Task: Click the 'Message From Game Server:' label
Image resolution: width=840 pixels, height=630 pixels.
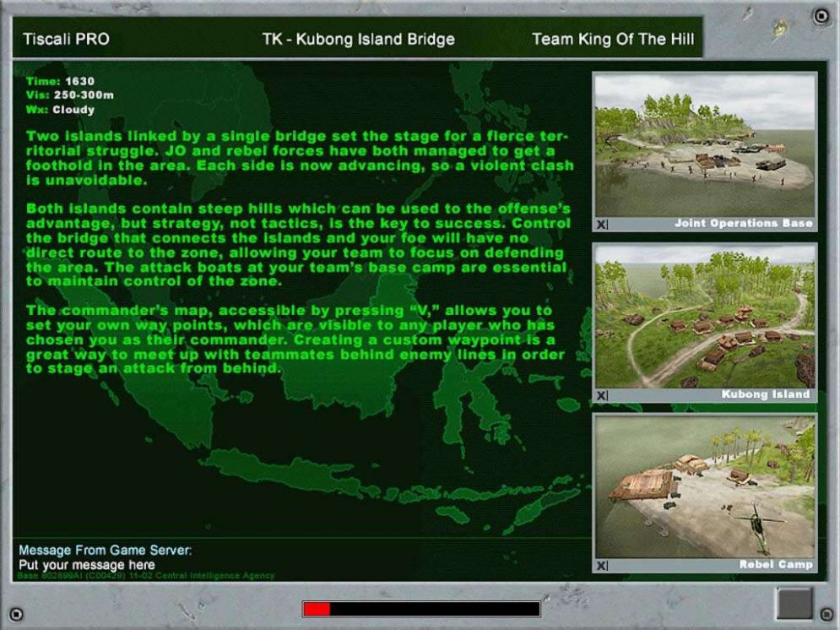Action: point(105,550)
